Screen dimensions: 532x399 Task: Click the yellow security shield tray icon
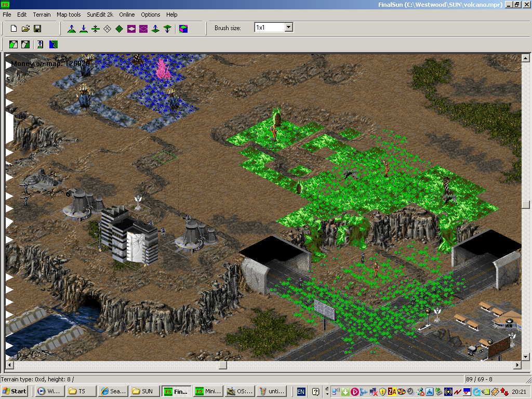coord(383,392)
